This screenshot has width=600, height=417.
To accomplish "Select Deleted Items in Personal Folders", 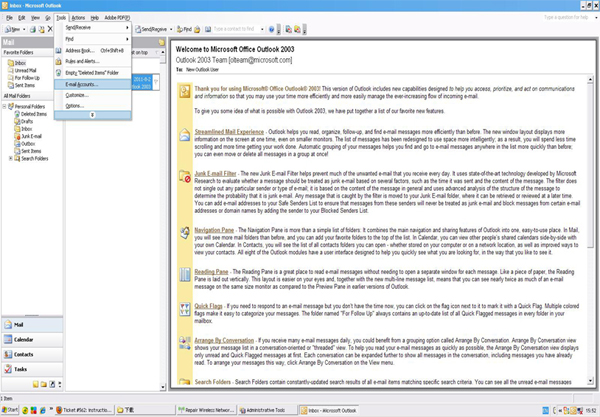I will click(30, 114).
